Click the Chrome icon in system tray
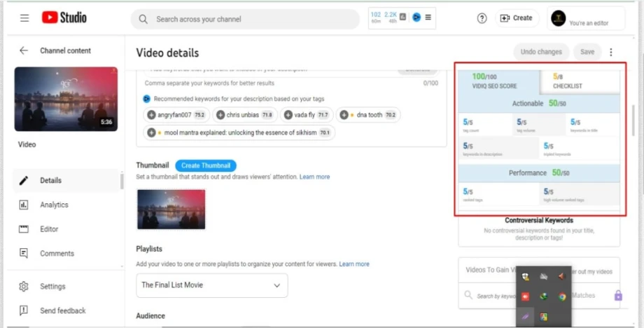 (562, 296)
